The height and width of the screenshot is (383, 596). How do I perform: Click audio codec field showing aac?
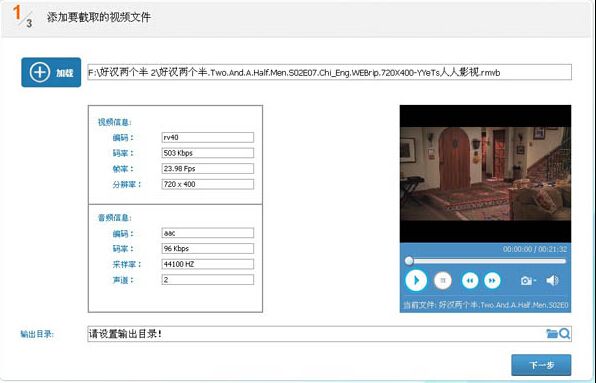pyautogui.click(x=208, y=233)
